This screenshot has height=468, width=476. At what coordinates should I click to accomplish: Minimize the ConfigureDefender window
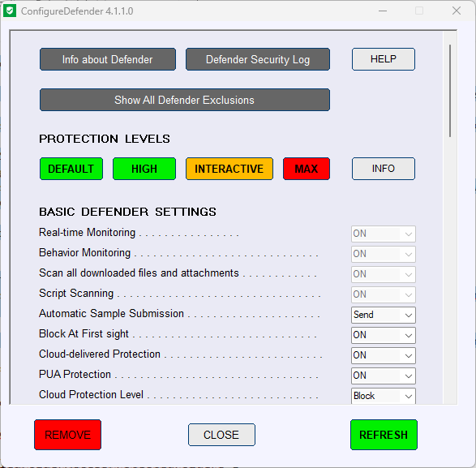pos(383,11)
